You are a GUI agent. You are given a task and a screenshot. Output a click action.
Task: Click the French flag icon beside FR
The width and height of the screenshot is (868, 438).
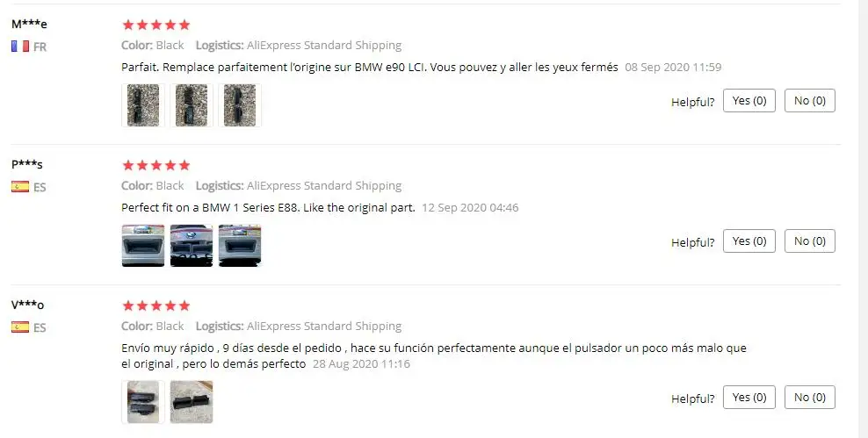point(20,47)
